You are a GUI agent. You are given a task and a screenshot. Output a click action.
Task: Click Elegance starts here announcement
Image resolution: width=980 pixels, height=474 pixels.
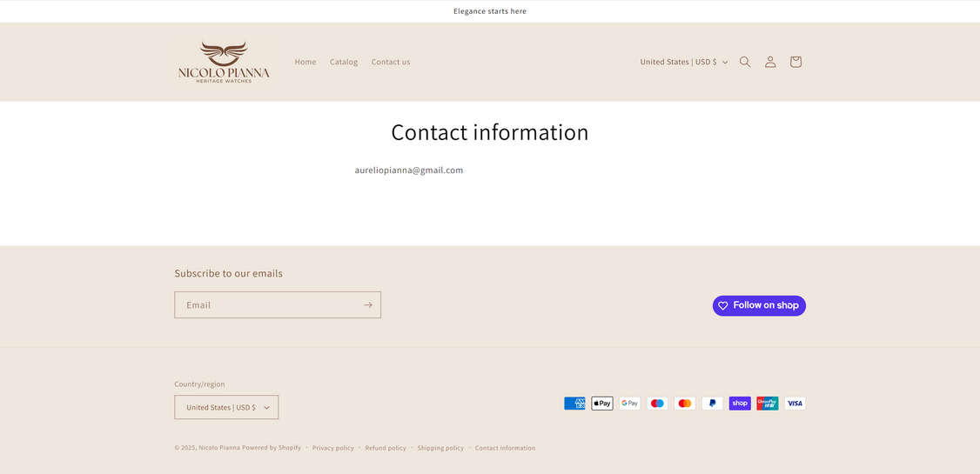(490, 11)
